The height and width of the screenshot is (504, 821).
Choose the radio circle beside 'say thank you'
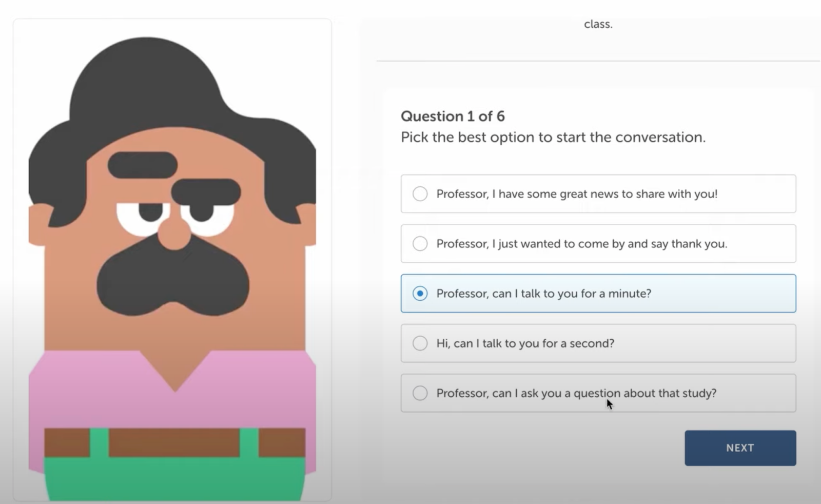coord(420,244)
